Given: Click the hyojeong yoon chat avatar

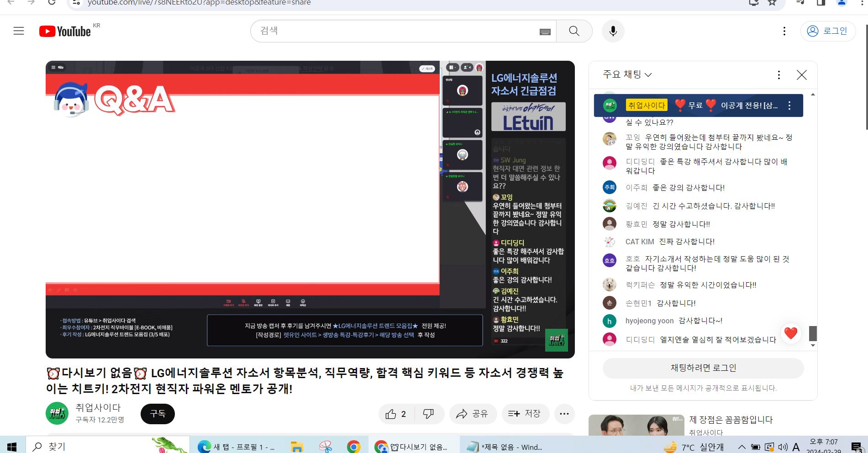Looking at the screenshot, I should 610,321.
